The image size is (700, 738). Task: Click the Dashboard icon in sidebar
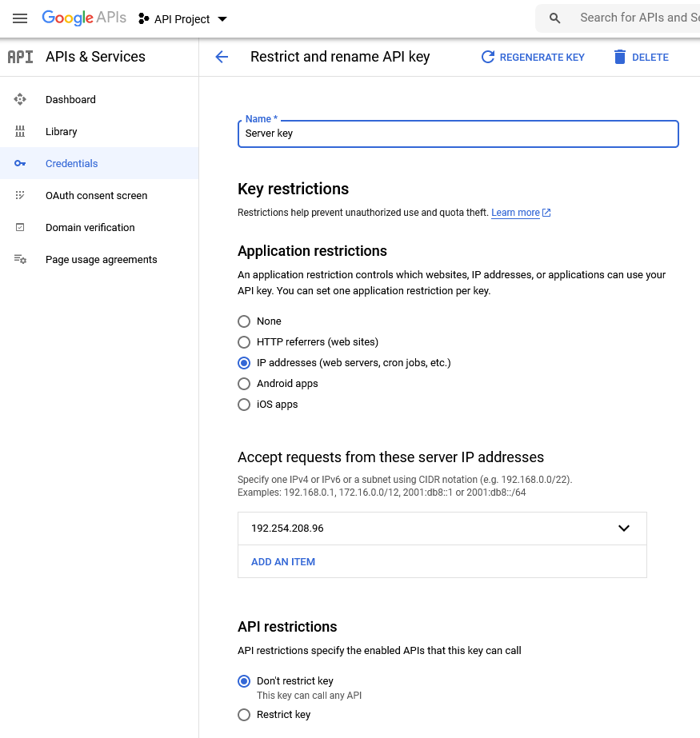[x=20, y=99]
